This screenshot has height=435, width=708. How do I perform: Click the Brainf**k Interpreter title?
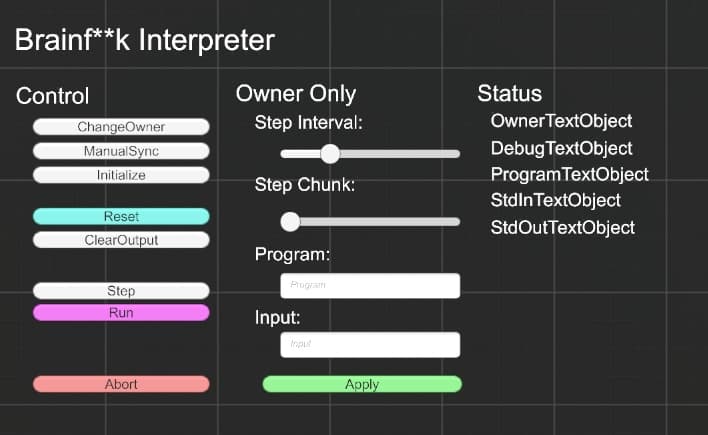144,41
